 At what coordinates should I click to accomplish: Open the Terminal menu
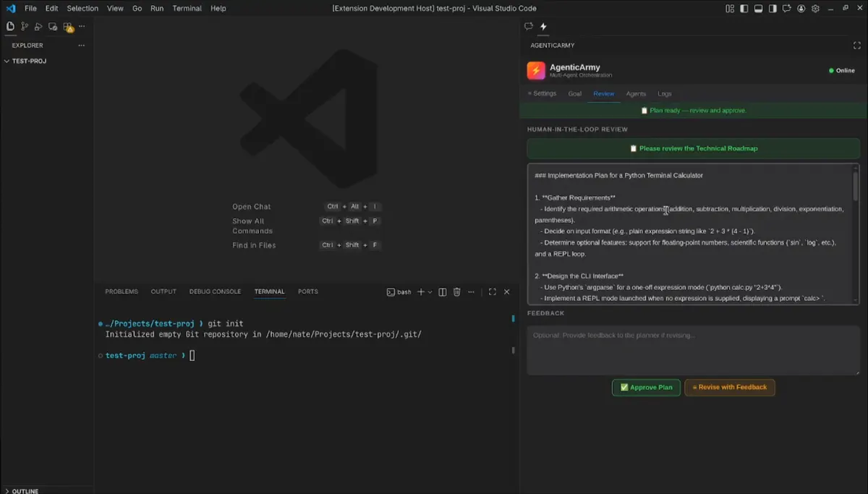(187, 9)
